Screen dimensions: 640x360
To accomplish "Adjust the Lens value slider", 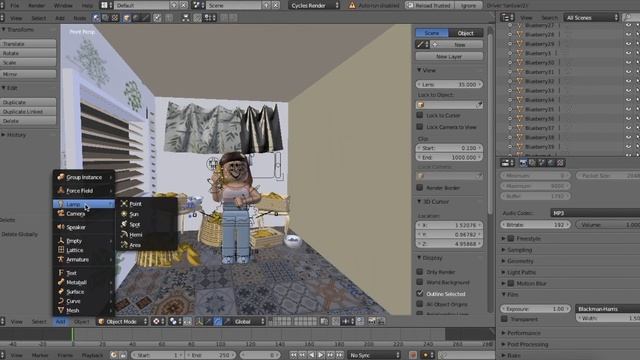I will tap(449, 84).
